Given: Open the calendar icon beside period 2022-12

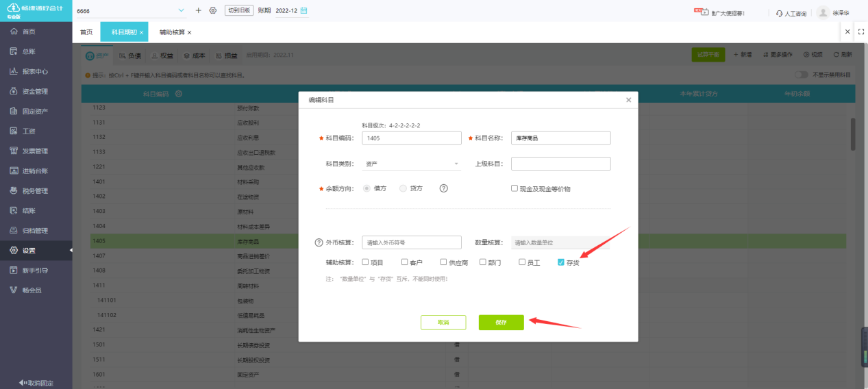Looking at the screenshot, I should click(x=304, y=10).
